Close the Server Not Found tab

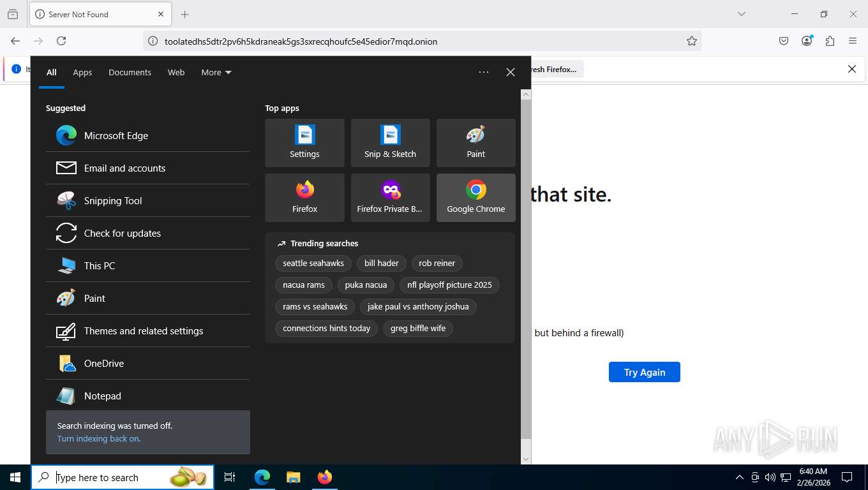pyautogui.click(x=161, y=14)
